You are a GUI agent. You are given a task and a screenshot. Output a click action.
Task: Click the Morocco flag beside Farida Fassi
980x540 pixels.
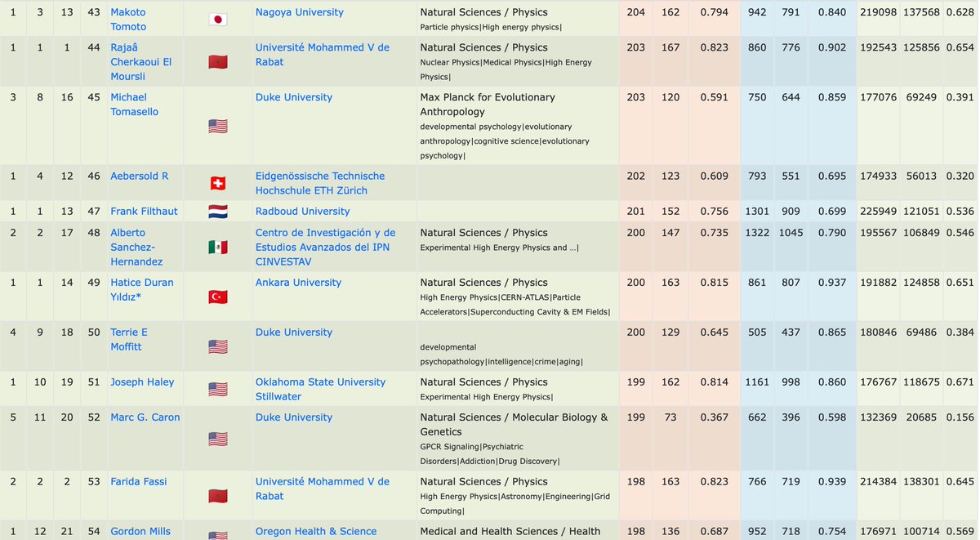click(x=217, y=496)
